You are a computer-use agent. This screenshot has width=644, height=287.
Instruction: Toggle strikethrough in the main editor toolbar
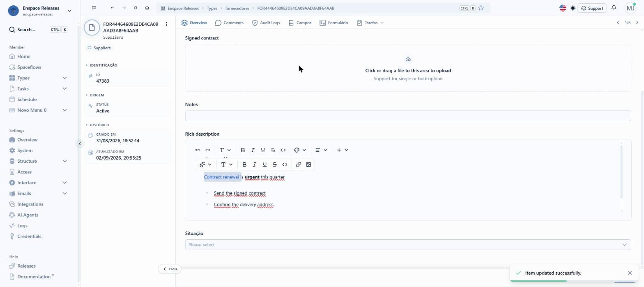273,150
